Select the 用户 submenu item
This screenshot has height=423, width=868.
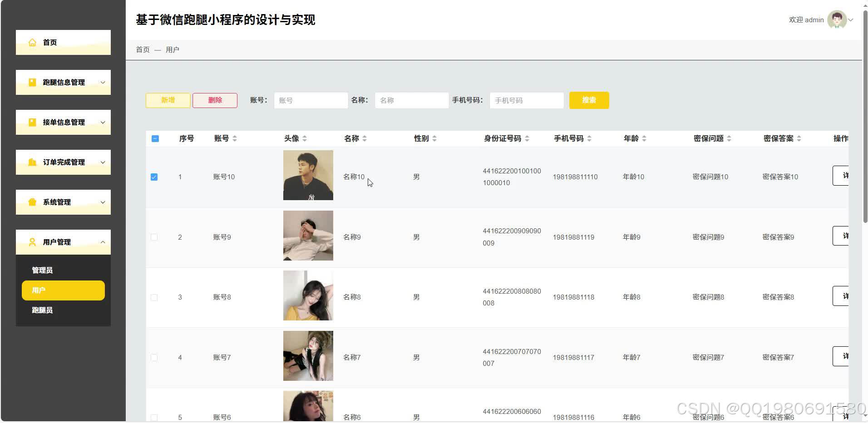point(63,290)
